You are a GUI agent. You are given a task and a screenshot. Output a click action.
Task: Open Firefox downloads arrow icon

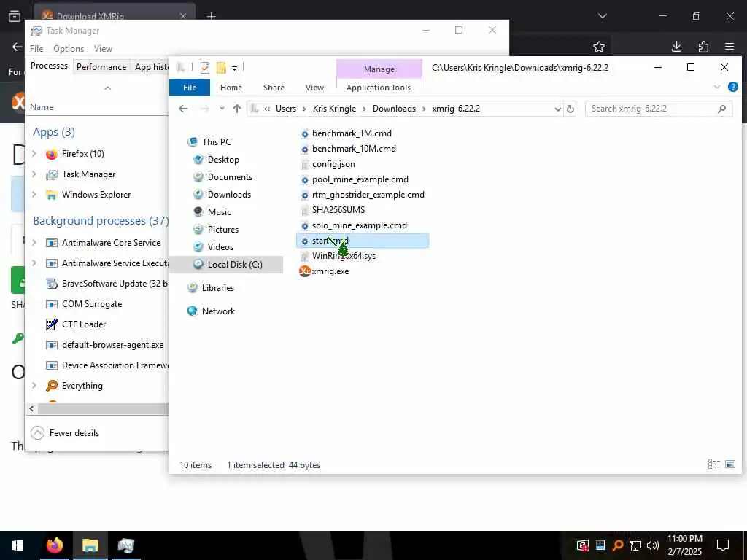click(x=676, y=47)
